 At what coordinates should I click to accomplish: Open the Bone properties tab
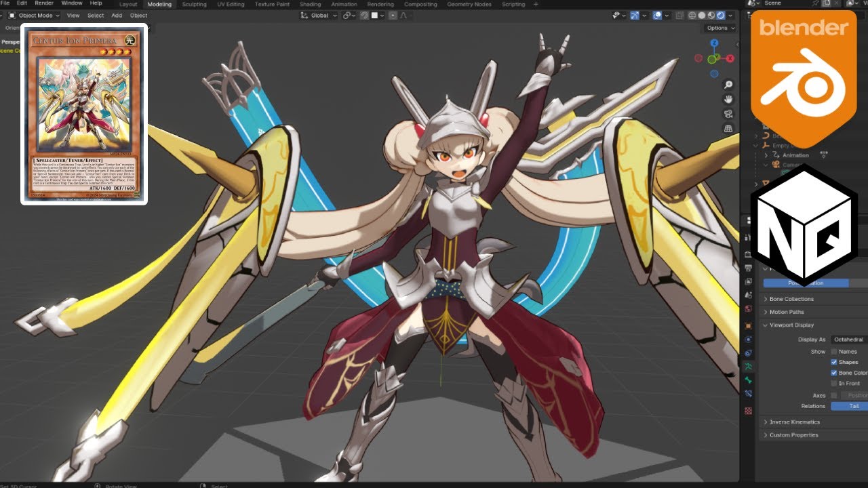[748, 380]
